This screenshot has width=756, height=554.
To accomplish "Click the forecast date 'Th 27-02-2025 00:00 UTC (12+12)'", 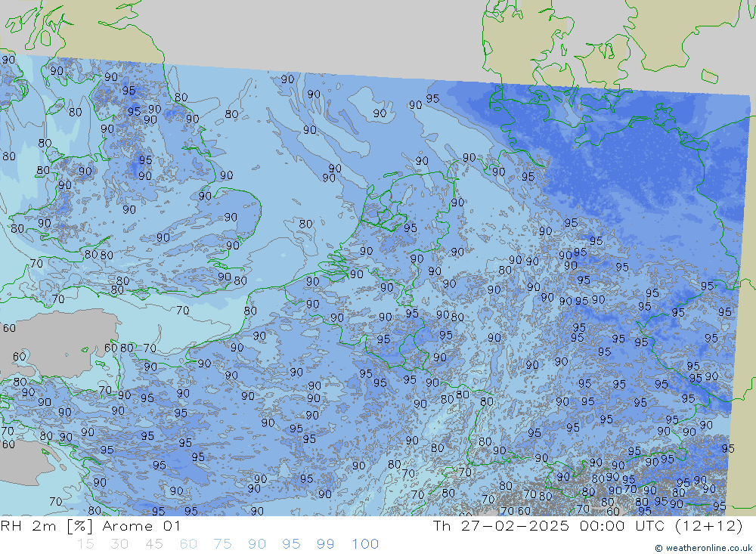I will click(x=587, y=525).
